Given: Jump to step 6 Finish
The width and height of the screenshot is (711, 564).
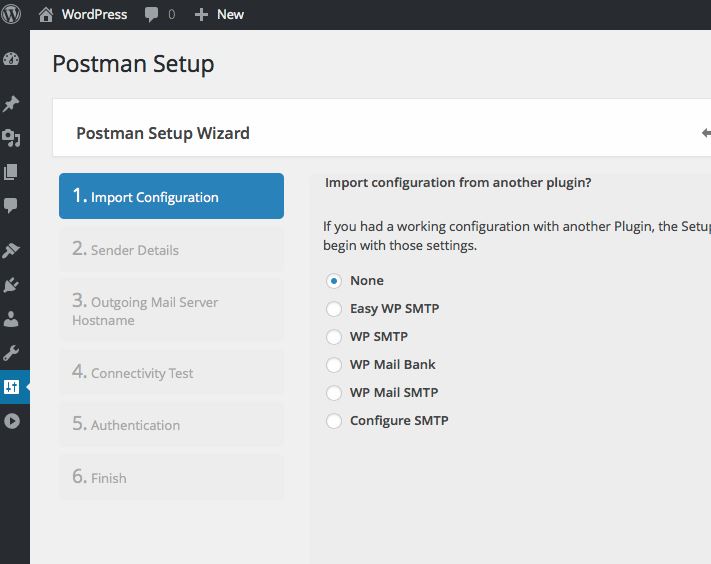Looking at the screenshot, I should click(171, 477).
